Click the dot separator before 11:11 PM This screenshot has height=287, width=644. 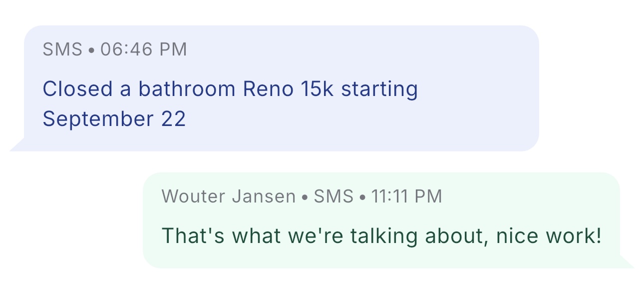362,197
